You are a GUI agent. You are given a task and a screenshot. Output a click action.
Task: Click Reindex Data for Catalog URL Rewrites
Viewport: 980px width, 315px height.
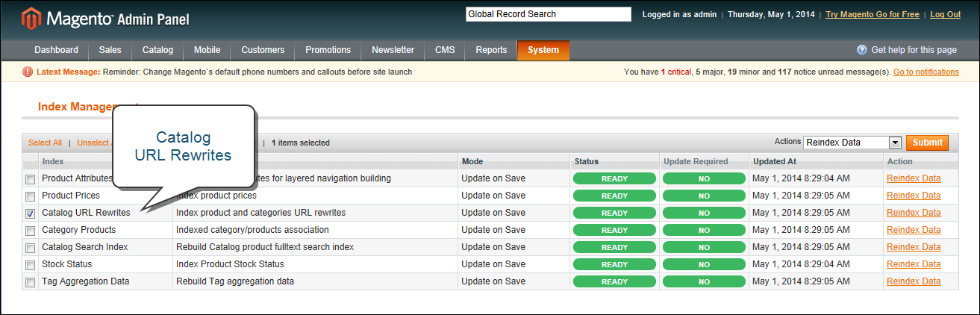[914, 213]
